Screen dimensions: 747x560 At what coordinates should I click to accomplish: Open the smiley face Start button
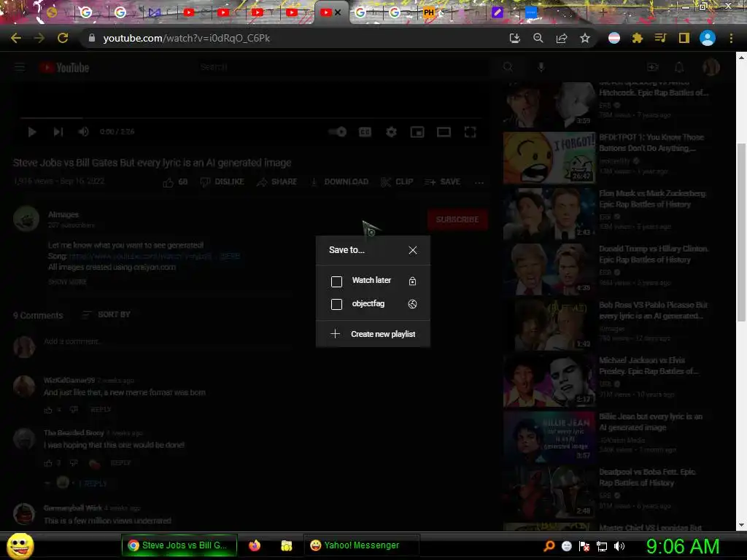pos(20,545)
